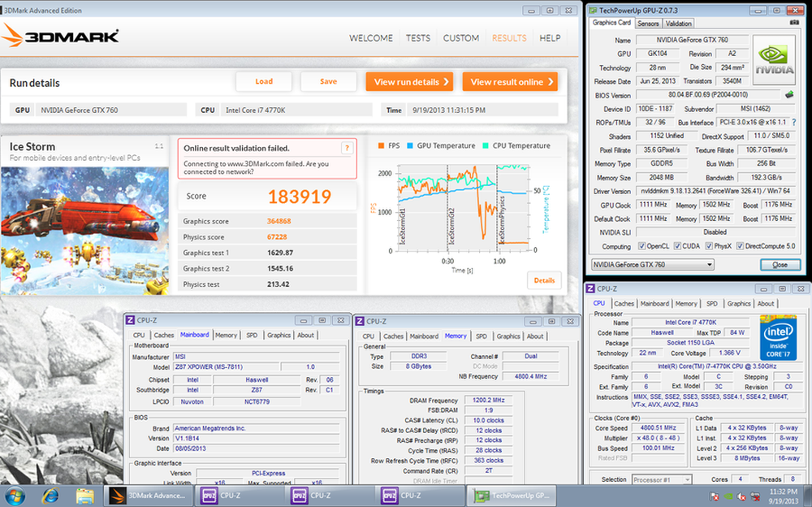Click the Save button in Run details
Viewport: 812px width, 507px height.
[328, 81]
